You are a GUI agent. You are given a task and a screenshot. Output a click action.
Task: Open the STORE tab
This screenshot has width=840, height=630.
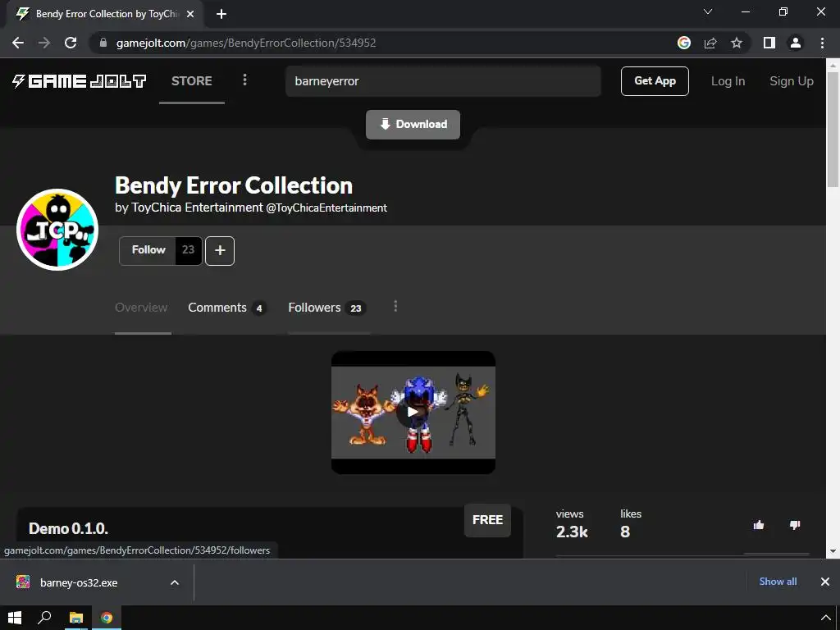(192, 81)
